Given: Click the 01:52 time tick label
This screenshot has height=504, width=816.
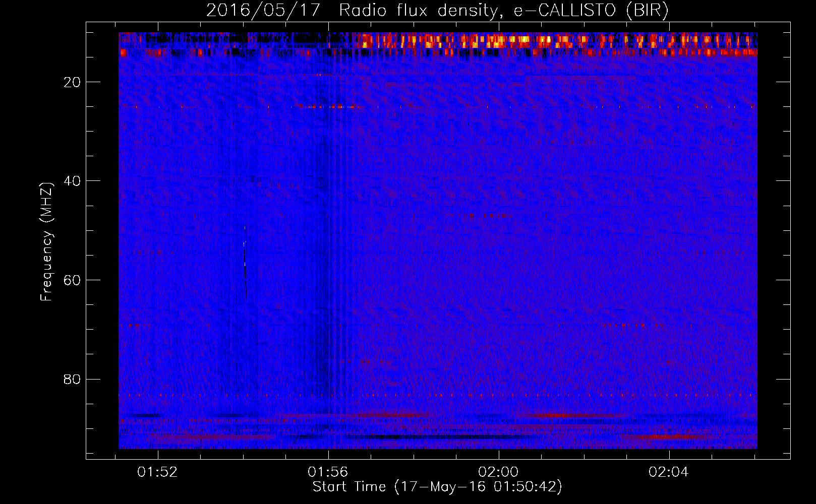Looking at the screenshot, I should click(x=158, y=472).
